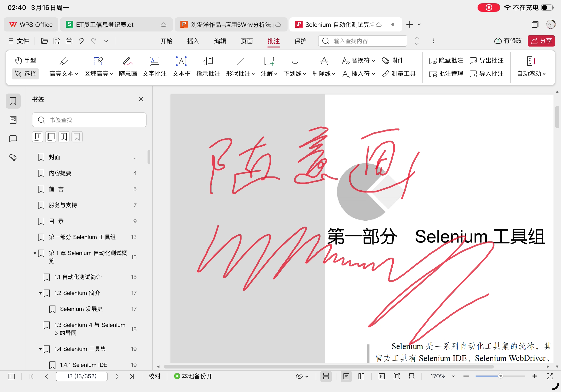Viewport: 561px width, 392px height.
Task: Open the 高亮文本 dropdown arrow
Action: [77, 74]
